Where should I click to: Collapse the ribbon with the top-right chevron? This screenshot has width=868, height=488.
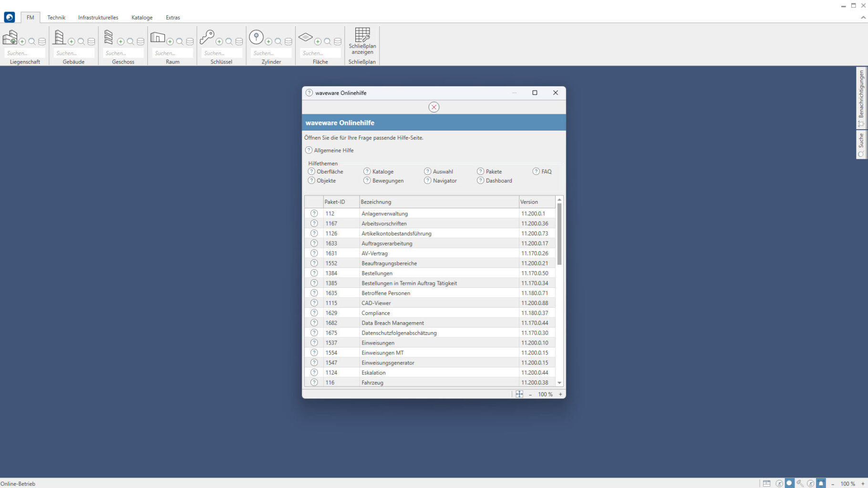click(863, 17)
